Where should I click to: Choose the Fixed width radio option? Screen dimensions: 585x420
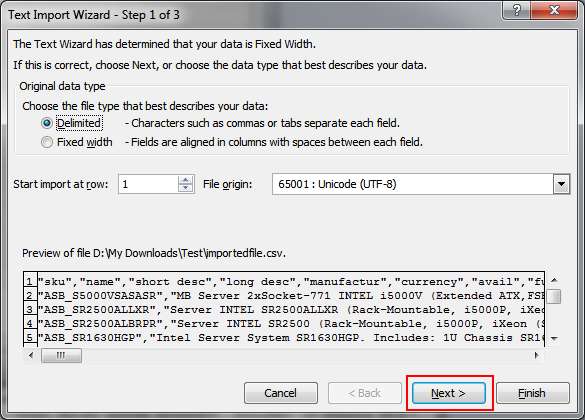click(x=47, y=142)
